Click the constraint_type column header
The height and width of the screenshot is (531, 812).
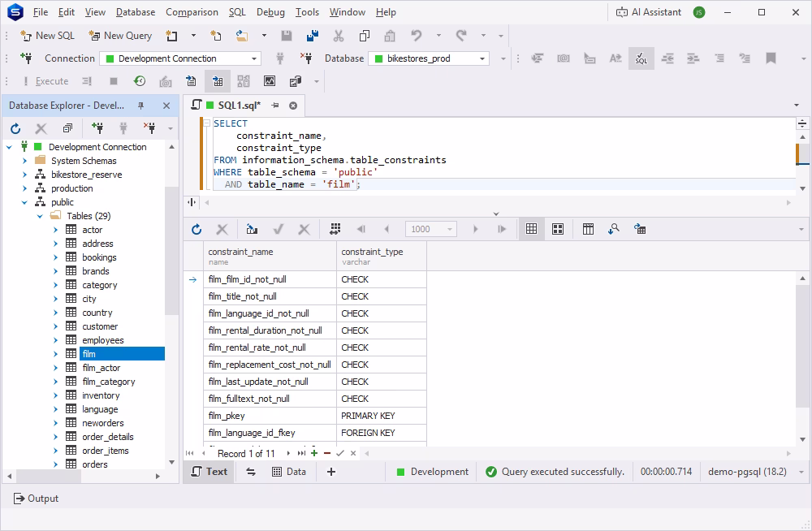pyautogui.click(x=382, y=256)
